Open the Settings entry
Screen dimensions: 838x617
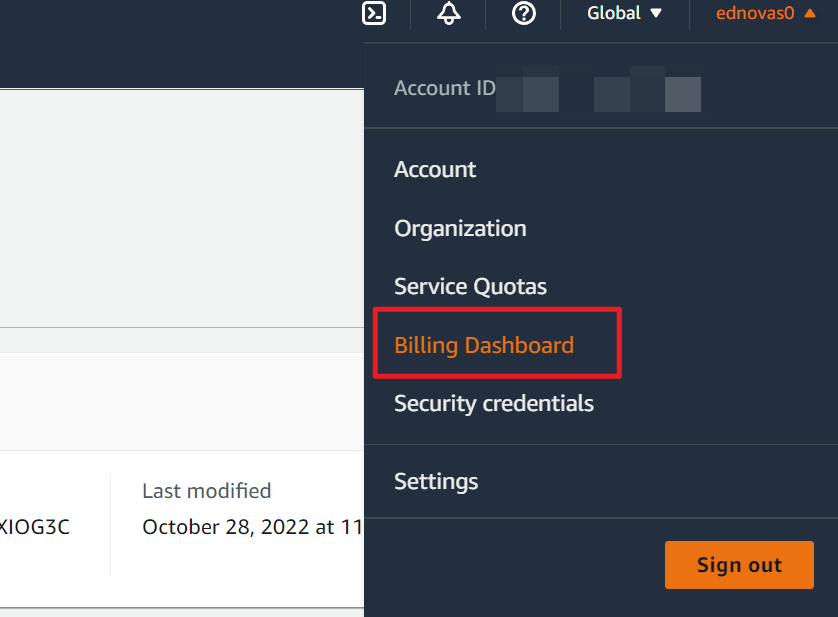[x=436, y=481]
